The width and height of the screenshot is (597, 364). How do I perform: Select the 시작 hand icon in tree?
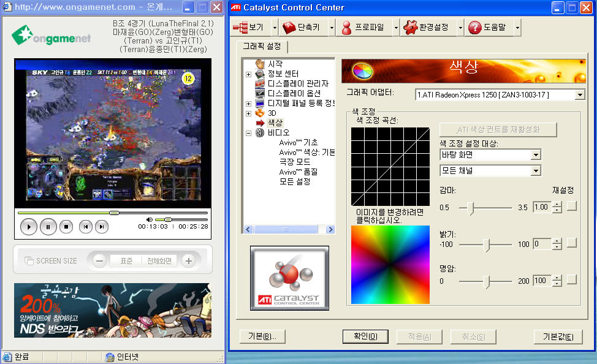(x=260, y=64)
